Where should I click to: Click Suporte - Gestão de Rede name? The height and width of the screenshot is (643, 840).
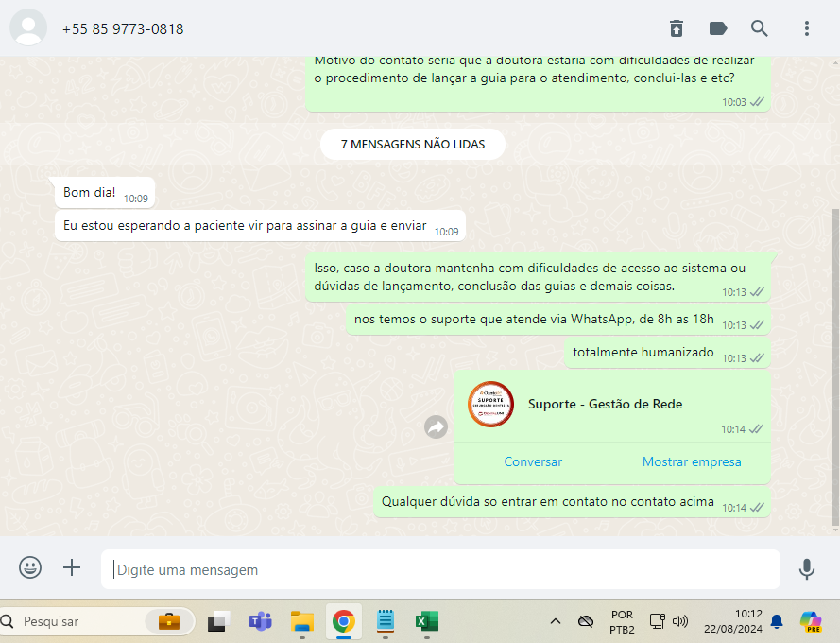(605, 404)
